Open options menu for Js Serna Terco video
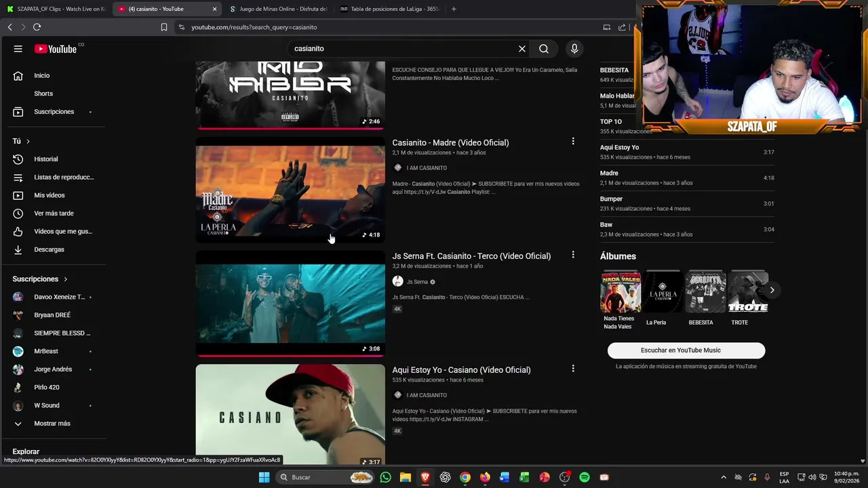 [x=573, y=255]
